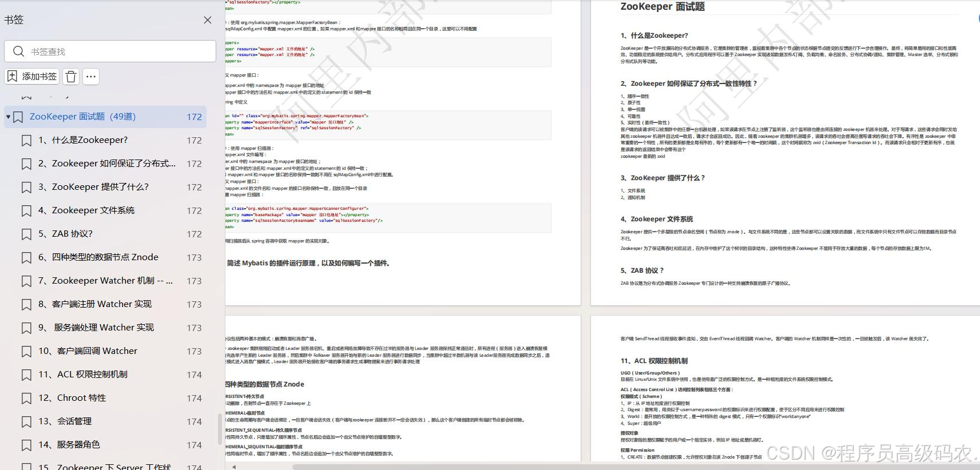Click page number 173 beside 6、四种类型的数据节点 Znode

tap(194, 258)
